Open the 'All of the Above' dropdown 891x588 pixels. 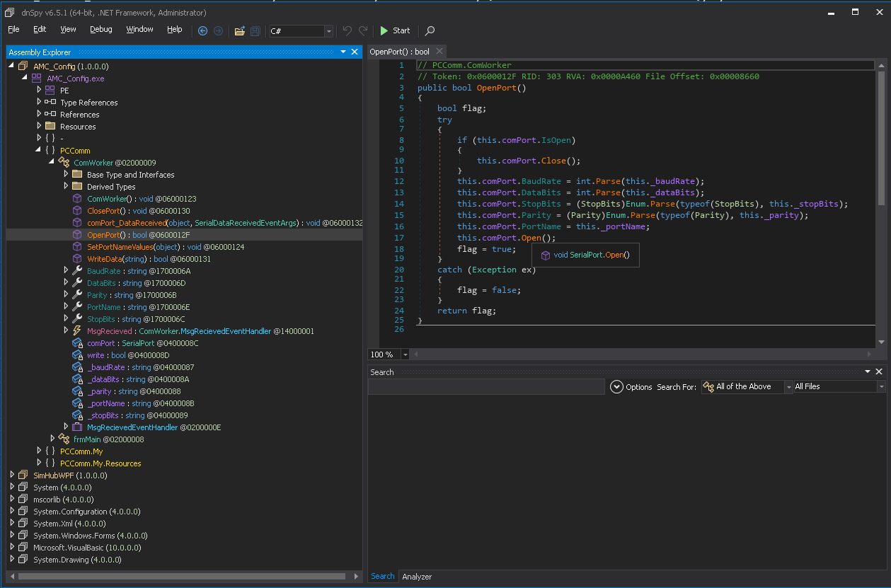tap(788, 387)
